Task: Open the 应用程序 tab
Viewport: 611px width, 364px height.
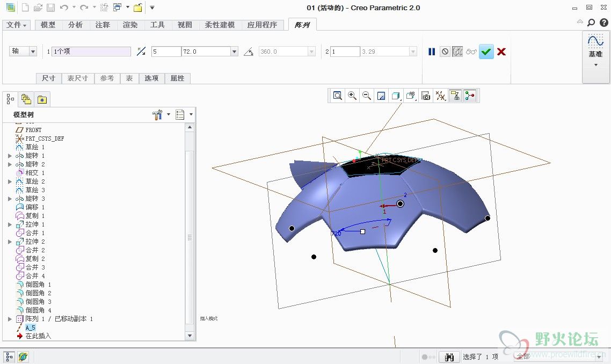Action: [x=262, y=25]
